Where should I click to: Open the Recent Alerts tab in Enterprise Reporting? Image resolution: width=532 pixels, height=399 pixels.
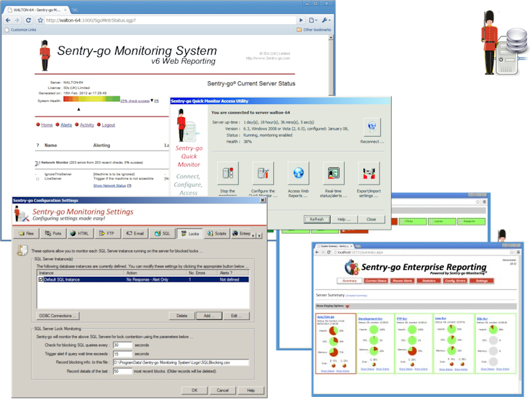click(x=402, y=281)
